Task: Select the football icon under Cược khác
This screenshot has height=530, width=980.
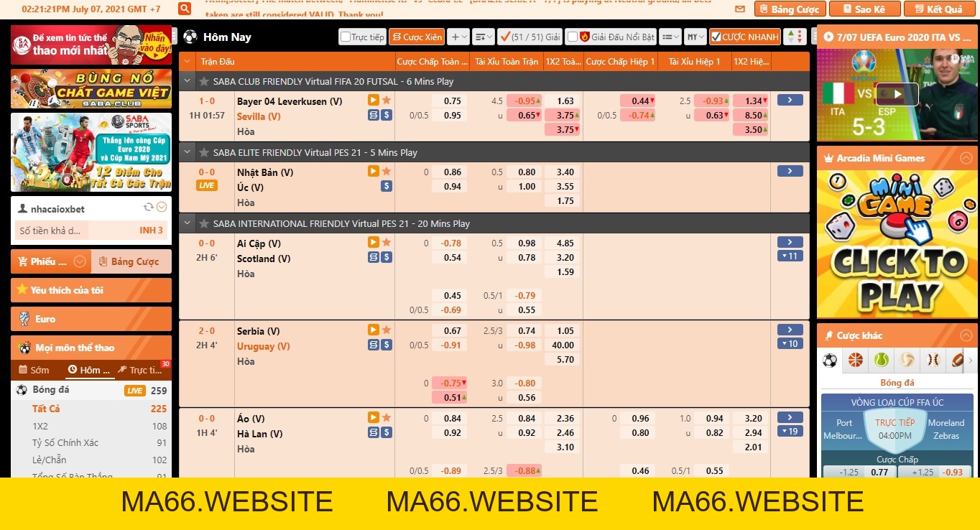Action: point(830,360)
